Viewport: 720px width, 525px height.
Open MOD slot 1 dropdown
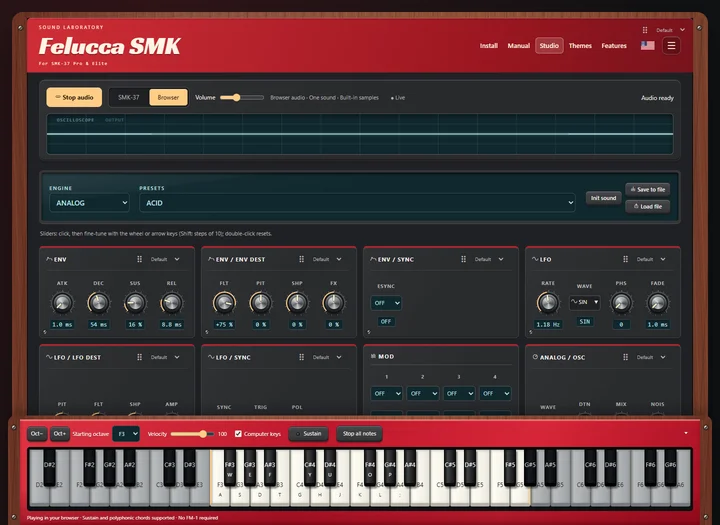pyautogui.click(x=386, y=393)
